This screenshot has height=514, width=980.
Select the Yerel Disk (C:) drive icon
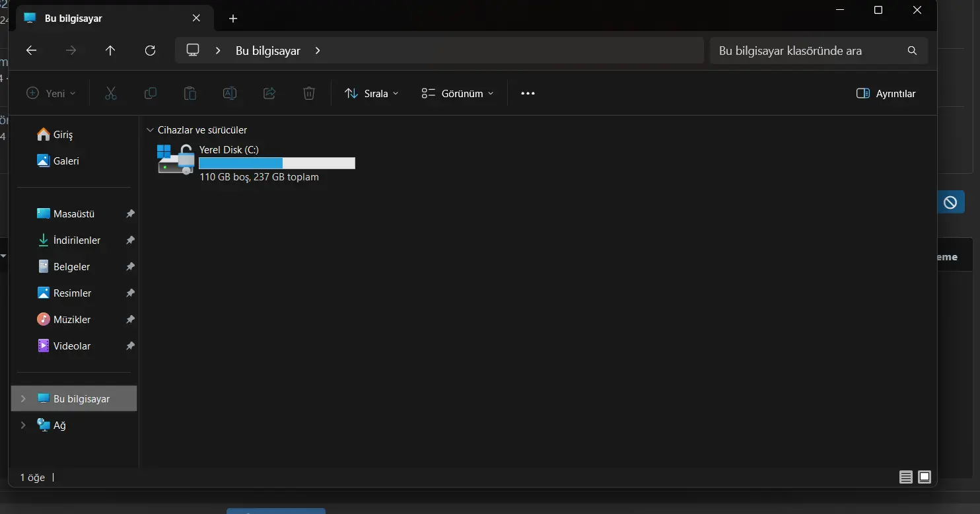[176, 159]
